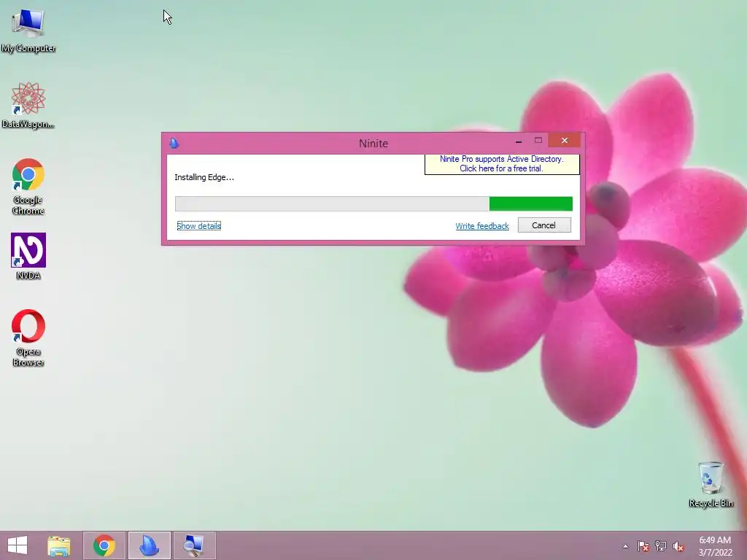Open the Recycle Bin

pos(711,484)
